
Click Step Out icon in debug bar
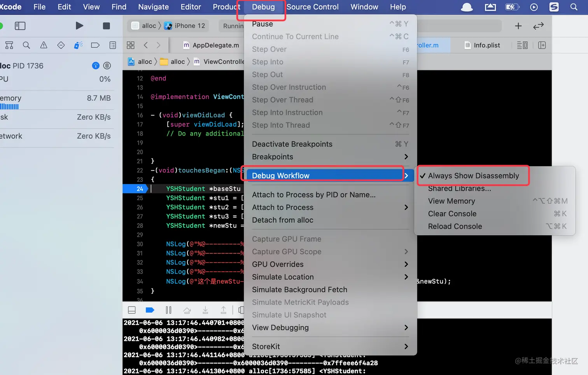(x=224, y=310)
